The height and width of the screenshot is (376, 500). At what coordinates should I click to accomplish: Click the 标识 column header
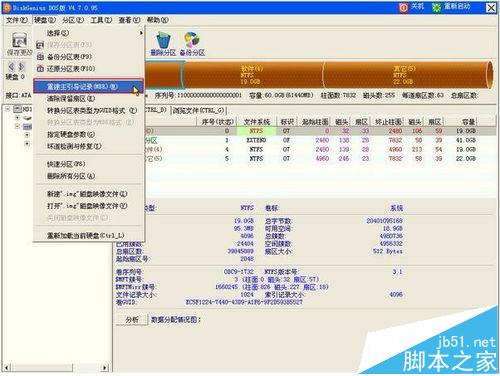coord(287,122)
